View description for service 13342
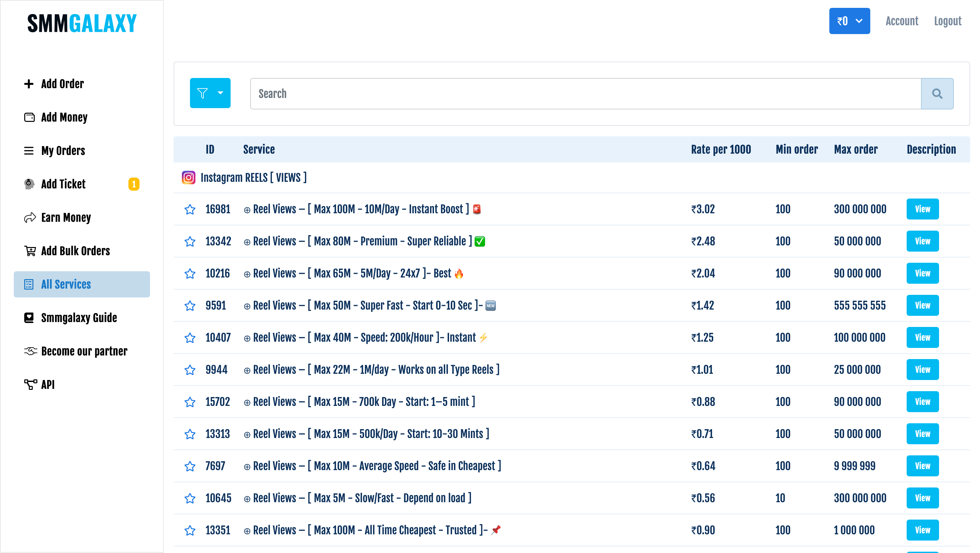Screen dimensions: 980x553 [922, 241]
